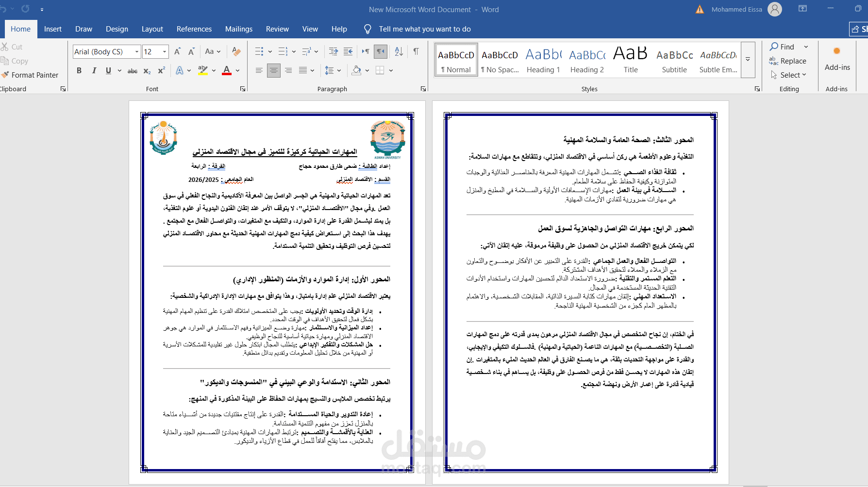Screen dimensions: 868x487
Task: Click the Replace button
Action: 788,61
